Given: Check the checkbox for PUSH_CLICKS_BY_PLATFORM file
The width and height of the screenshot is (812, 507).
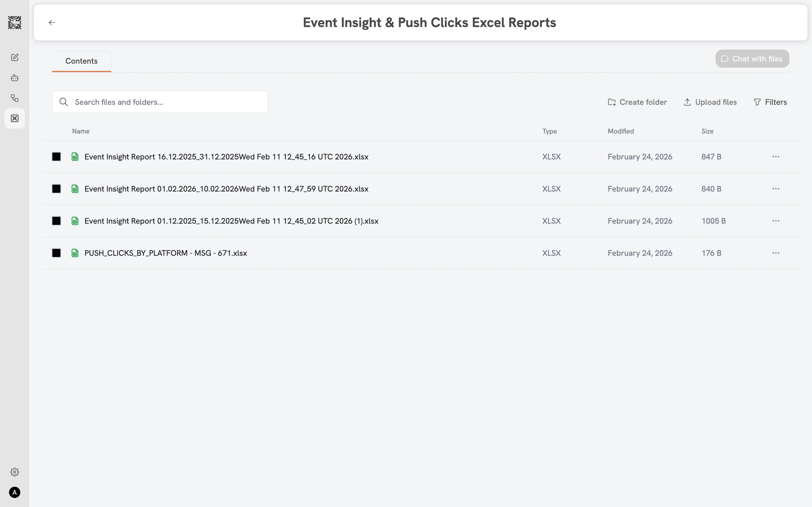Looking at the screenshot, I should pos(56,253).
